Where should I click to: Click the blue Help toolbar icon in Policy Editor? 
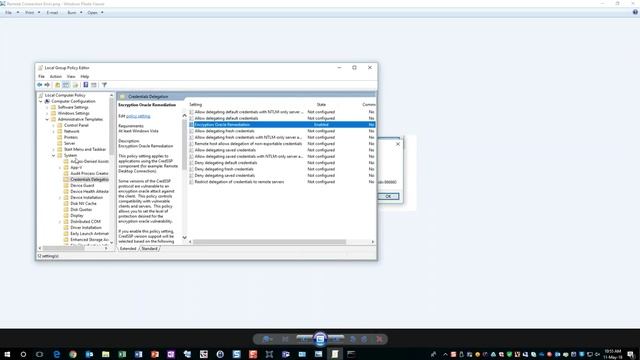click(86, 85)
